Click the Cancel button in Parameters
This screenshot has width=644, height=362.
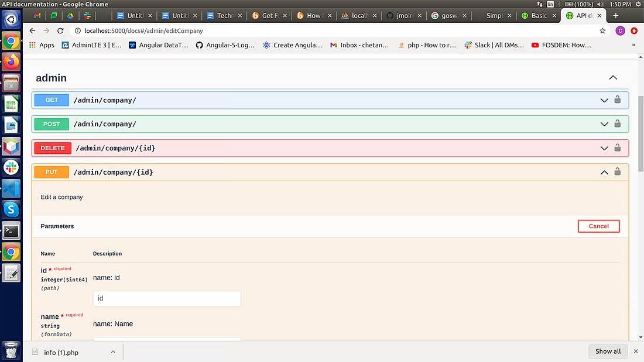[x=598, y=226]
